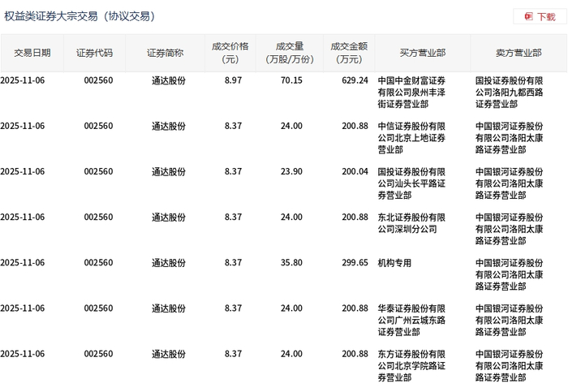Click the 成交量 column header

pyautogui.click(x=290, y=53)
